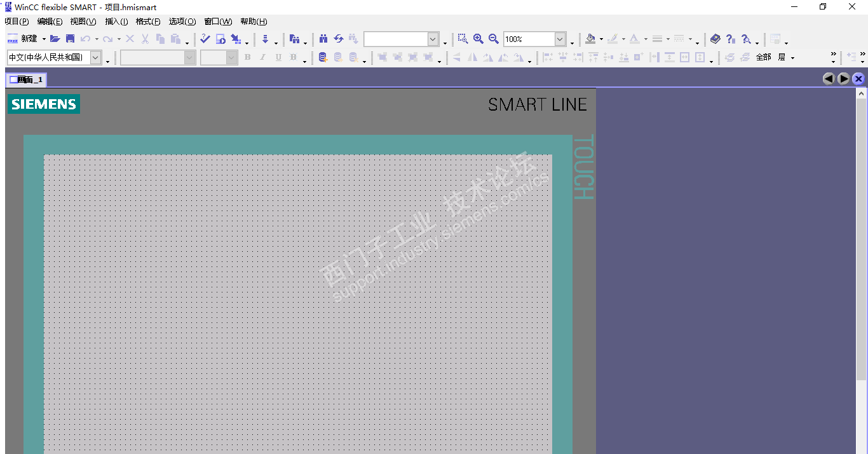Open the 中文(中华人民共和国) language dropdown

tap(96, 58)
